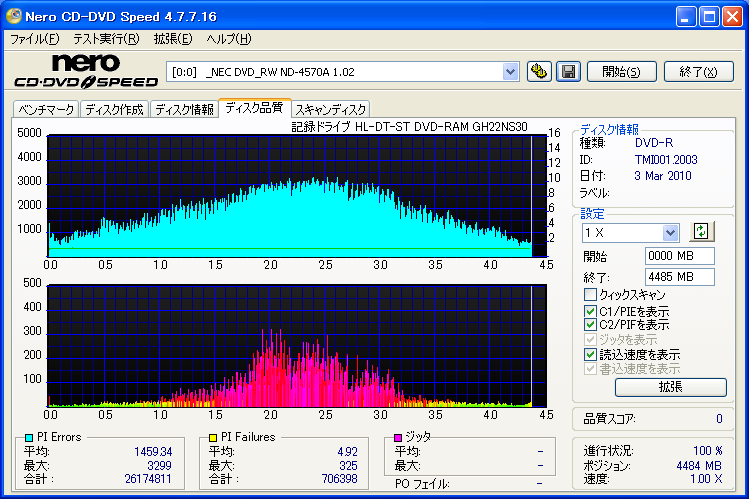
Task: Open the テスト実行(R) menu
Action: 106,39
